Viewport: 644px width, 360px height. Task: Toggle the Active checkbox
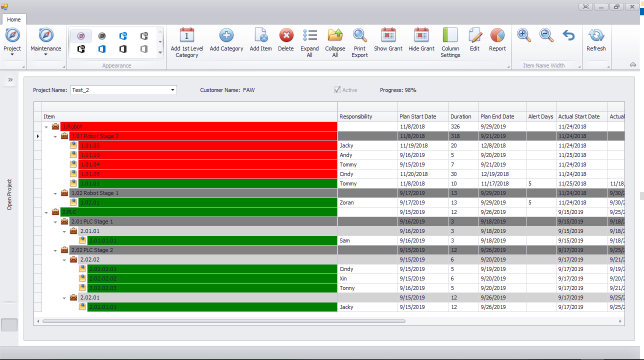pyautogui.click(x=337, y=90)
